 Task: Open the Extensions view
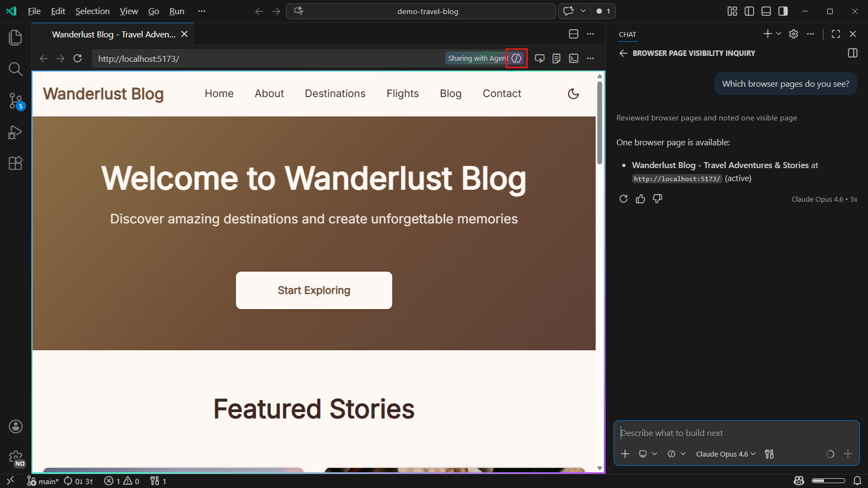pos(15,163)
